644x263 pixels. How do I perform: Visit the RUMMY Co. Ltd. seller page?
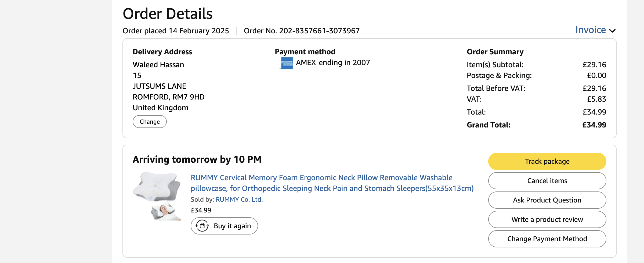pos(239,200)
